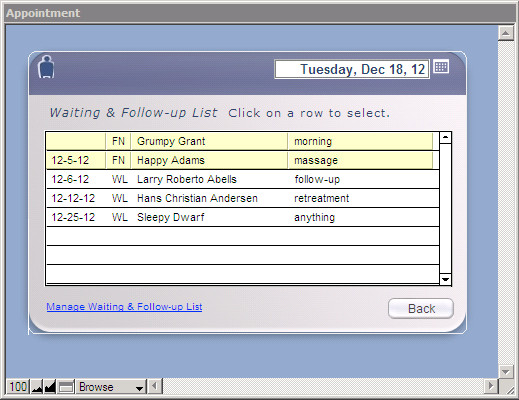This screenshot has width=519, height=400.
Task: Click list scrollbar up arrow
Action: pyautogui.click(x=445, y=138)
